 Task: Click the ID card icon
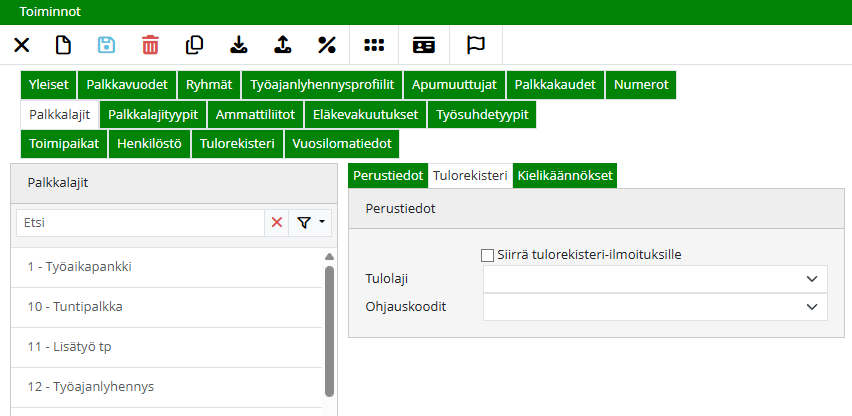tap(424, 45)
